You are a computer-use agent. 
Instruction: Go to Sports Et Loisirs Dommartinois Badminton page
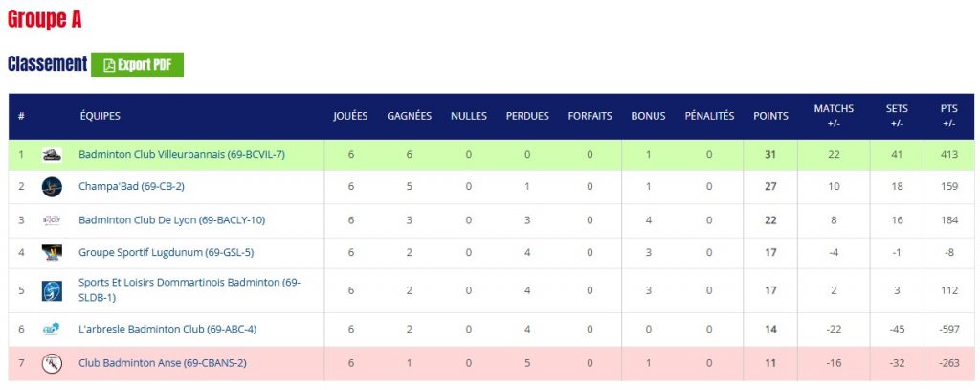pyautogui.click(x=189, y=283)
